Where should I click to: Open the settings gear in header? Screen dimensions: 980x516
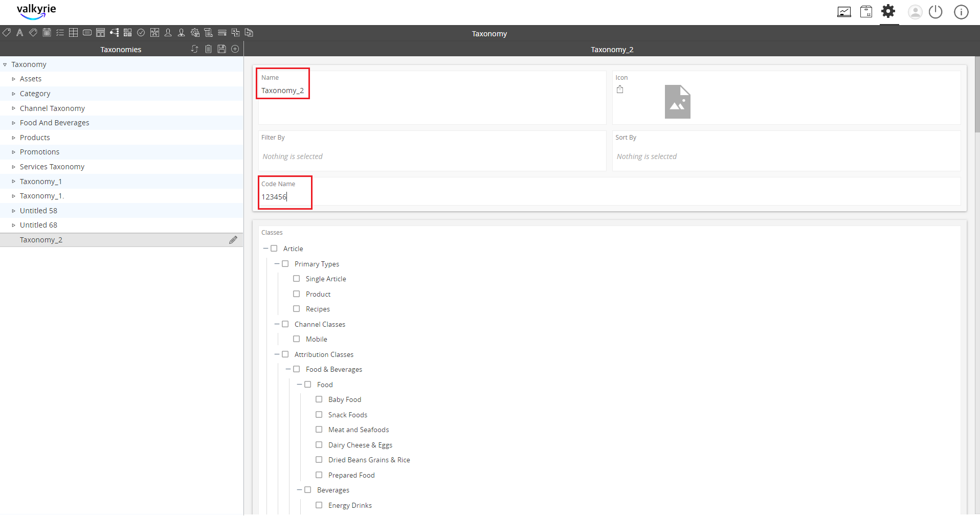pos(888,11)
